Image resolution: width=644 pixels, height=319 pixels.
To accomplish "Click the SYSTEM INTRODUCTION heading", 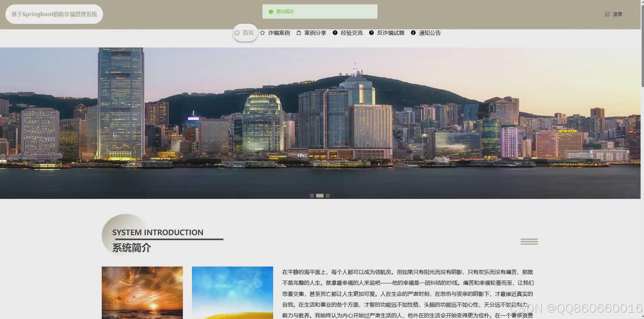I will [x=158, y=233].
